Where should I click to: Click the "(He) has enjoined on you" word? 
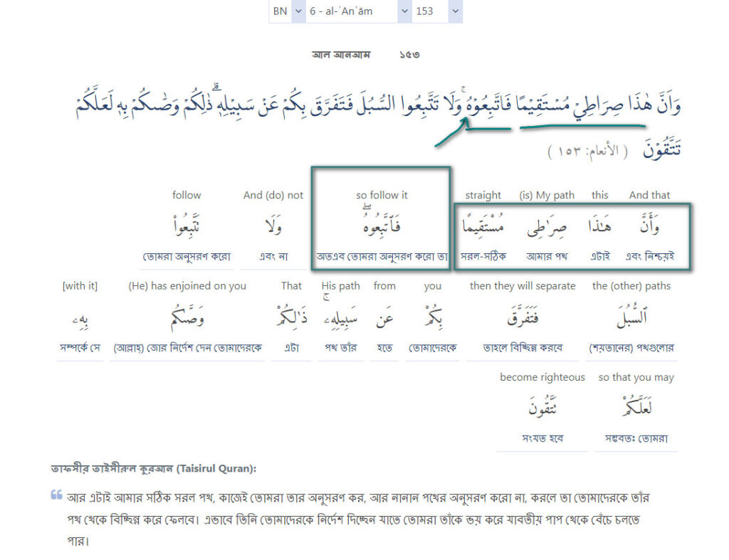(x=187, y=319)
